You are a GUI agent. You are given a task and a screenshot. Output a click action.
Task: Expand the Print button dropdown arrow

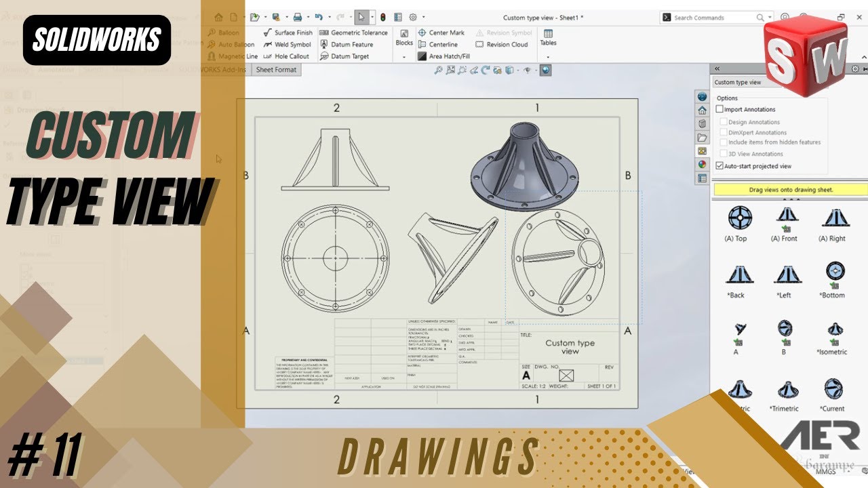[x=309, y=17]
